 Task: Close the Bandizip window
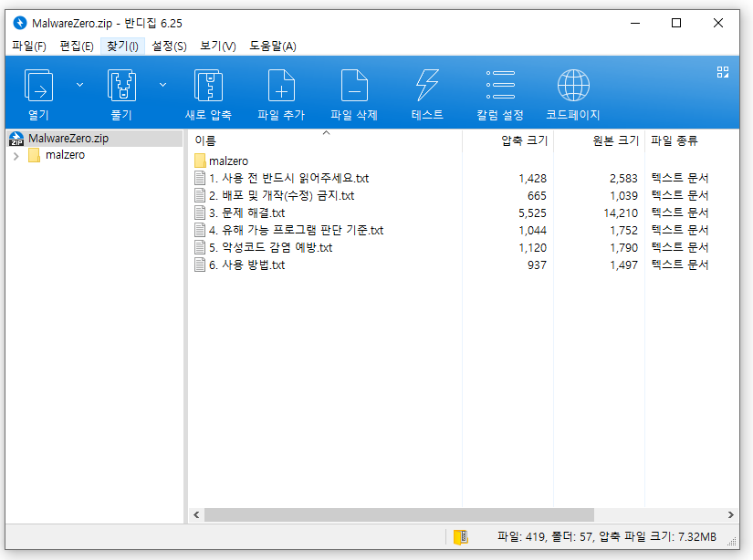718,23
